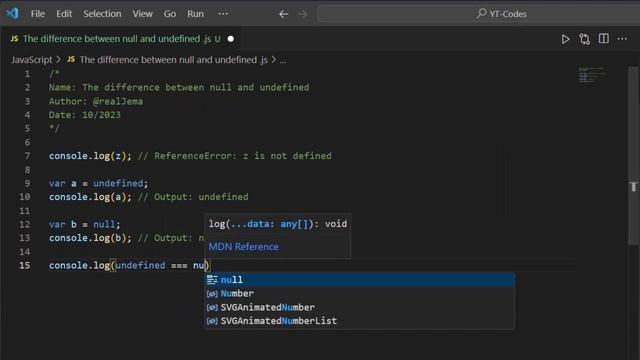Open the Go menu
The height and width of the screenshot is (360, 640).
pos(170,14)
